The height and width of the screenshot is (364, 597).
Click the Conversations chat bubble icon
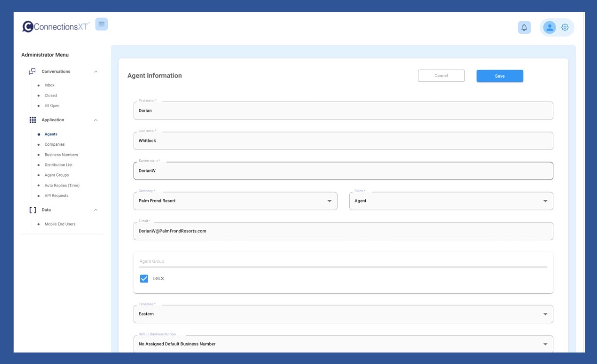click(32, 72)
